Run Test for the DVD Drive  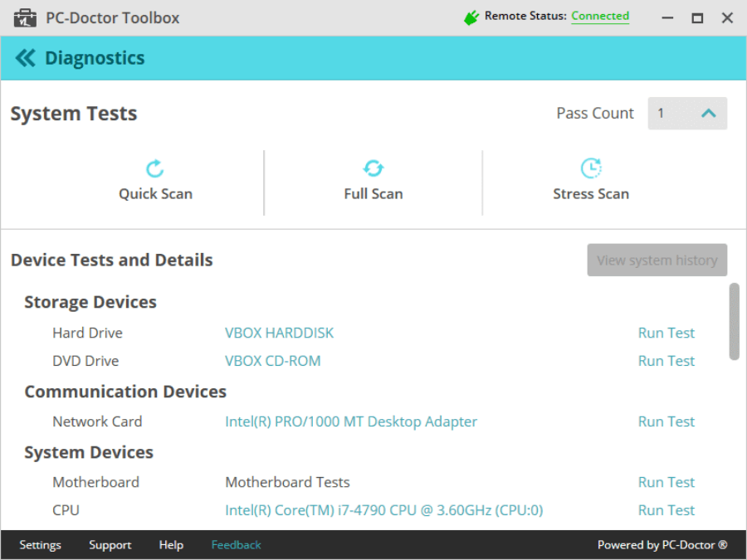pos(666,361)
